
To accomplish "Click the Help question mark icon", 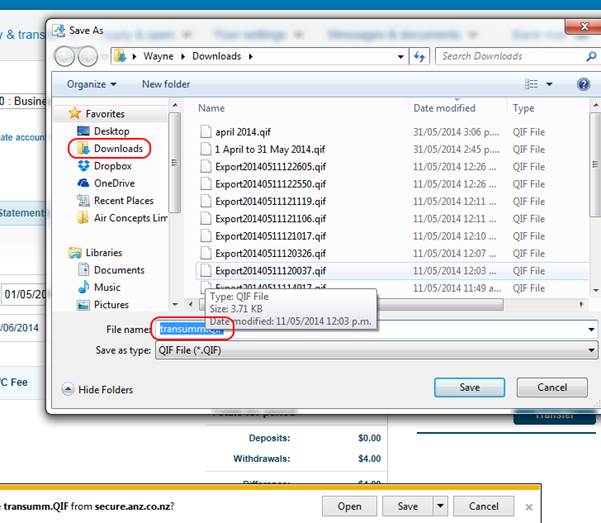I will pyautogui.click(x=583, y=85).
